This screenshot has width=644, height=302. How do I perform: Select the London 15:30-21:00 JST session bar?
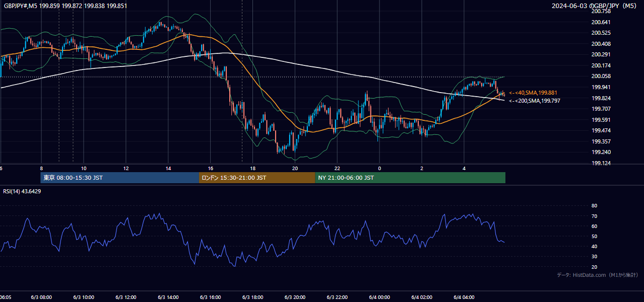257,178
